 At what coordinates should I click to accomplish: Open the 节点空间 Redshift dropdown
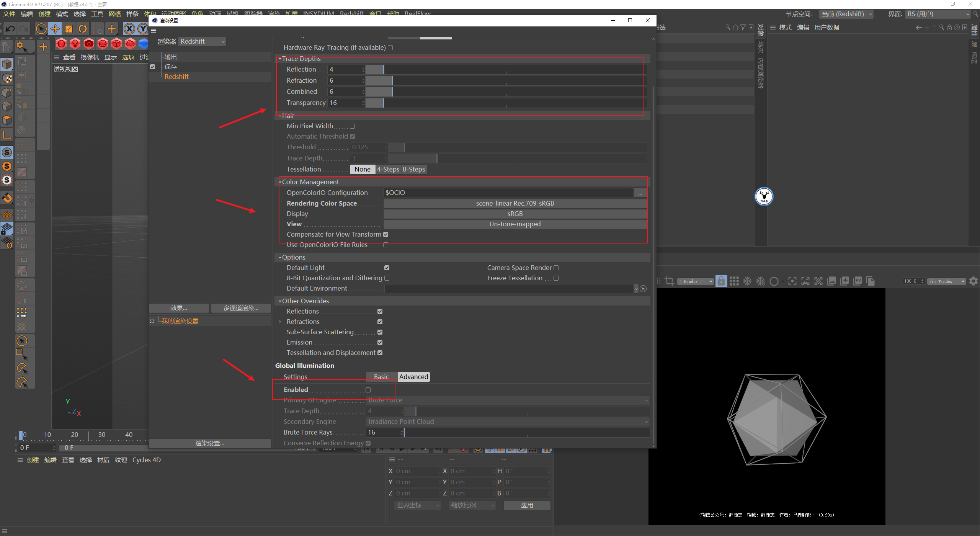coord(846,14)
